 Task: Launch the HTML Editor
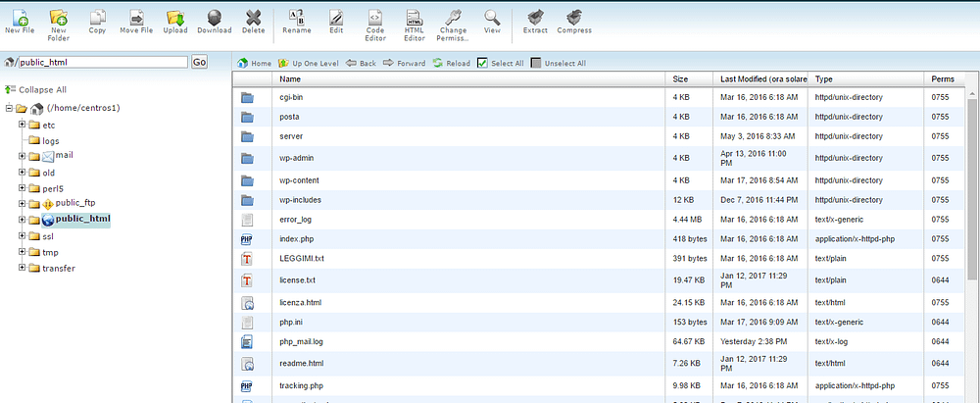pos(414,17)
